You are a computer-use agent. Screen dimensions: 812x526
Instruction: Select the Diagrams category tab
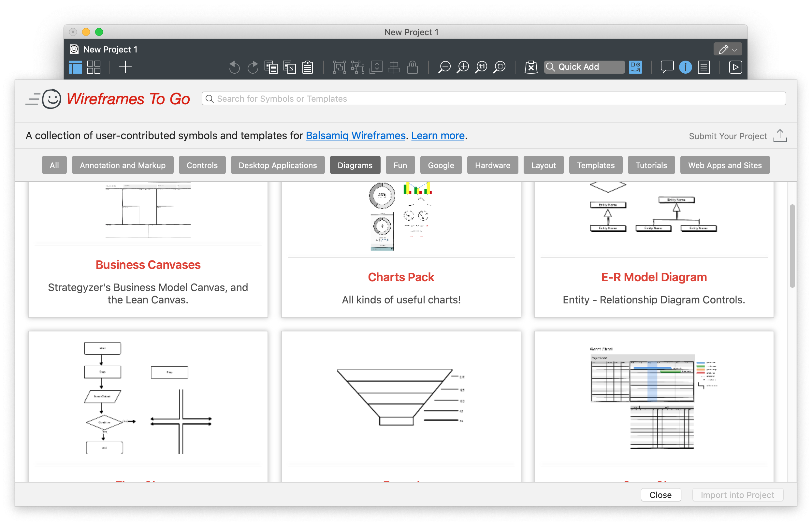coord(355,165)
